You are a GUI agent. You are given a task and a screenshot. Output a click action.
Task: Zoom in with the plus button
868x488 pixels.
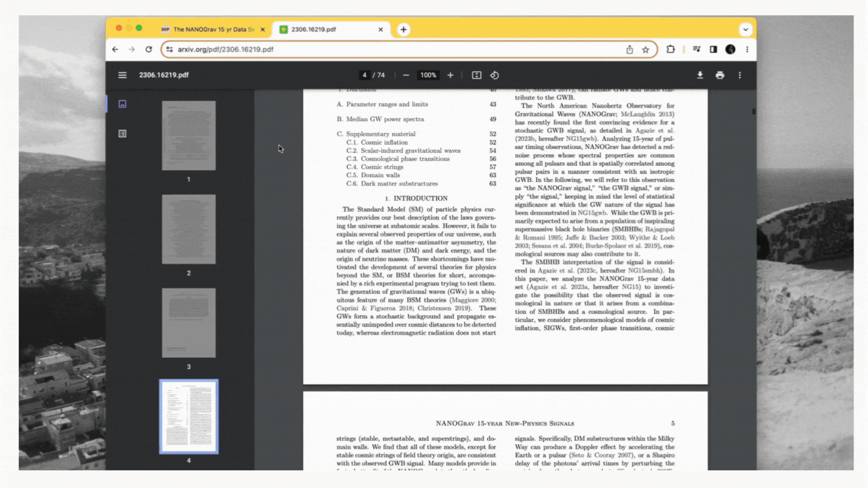[450, 75]
